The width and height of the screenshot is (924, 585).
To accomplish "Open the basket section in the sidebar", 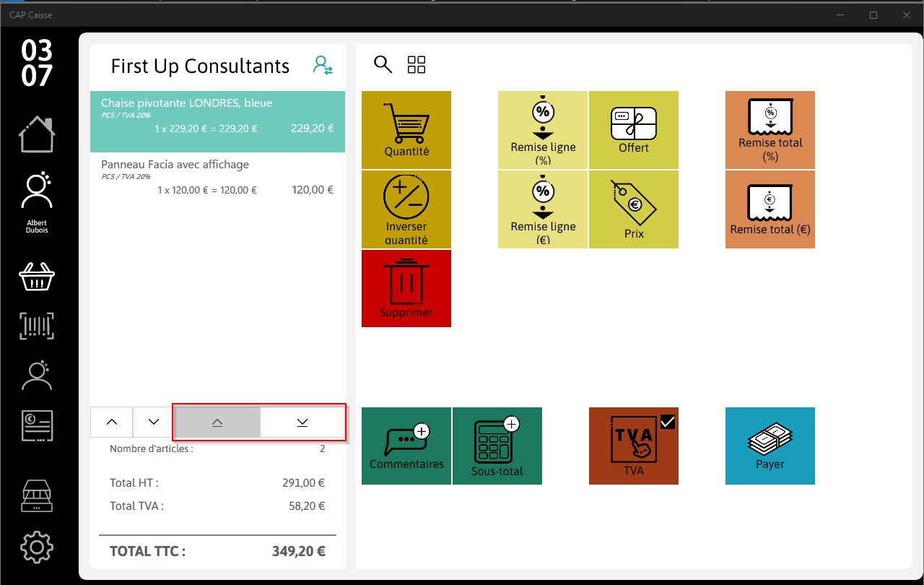I will tap(37, 276).
